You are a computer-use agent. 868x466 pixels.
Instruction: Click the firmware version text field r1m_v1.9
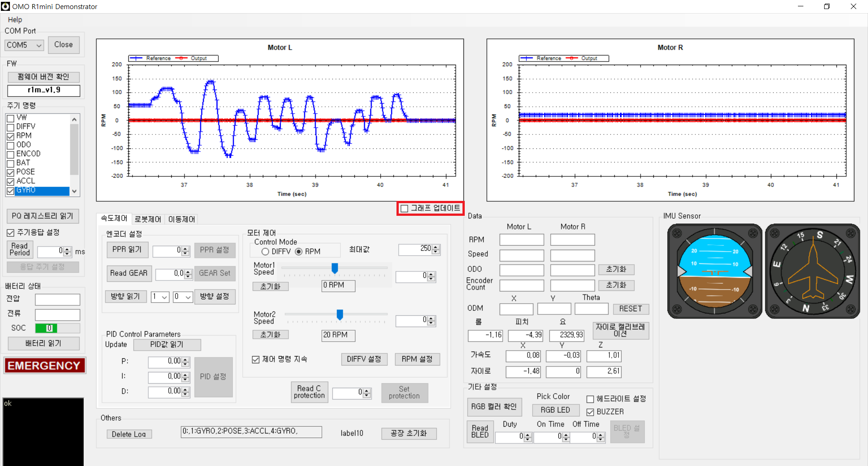click(x=44, y=90)
